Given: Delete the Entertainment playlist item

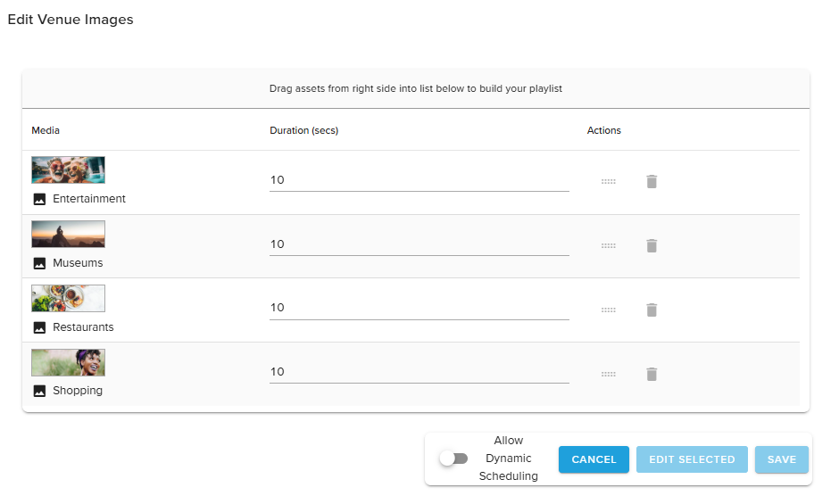Looking at the screenshot, I should coord(652,182).
